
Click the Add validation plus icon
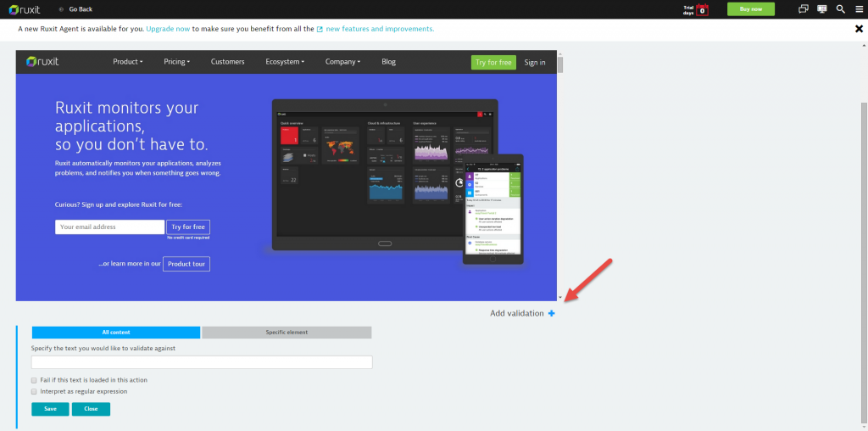[551, 314]
